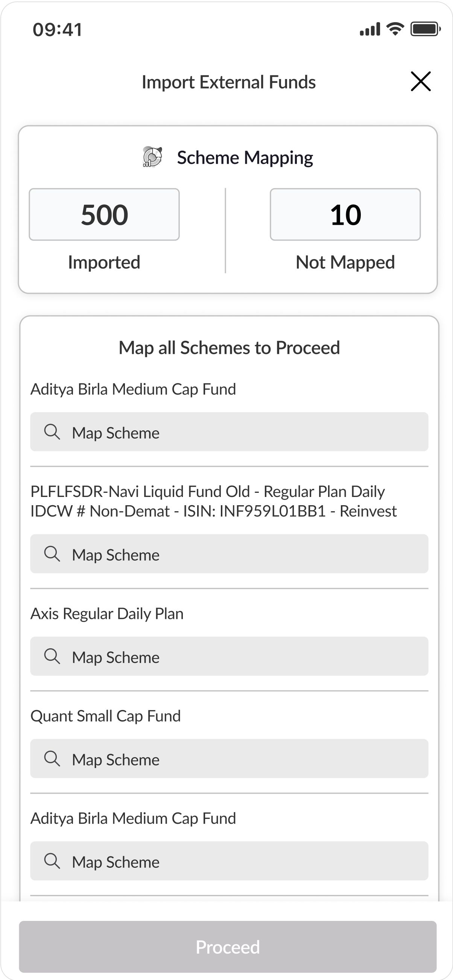The height and width of the screenshot is (980, 453).
Task: Open Map Scheme field for Axis Regular Daily Plan
Action: click(x=229, y=657)
